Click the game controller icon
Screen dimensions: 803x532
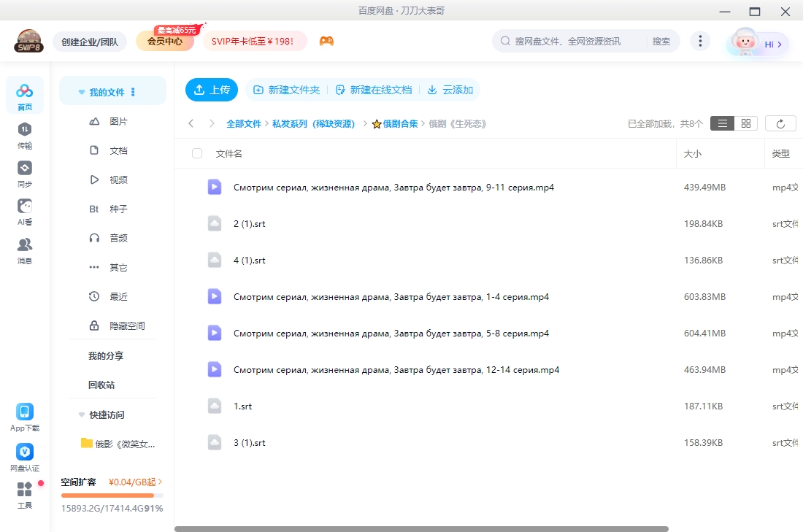click(326, 41)
